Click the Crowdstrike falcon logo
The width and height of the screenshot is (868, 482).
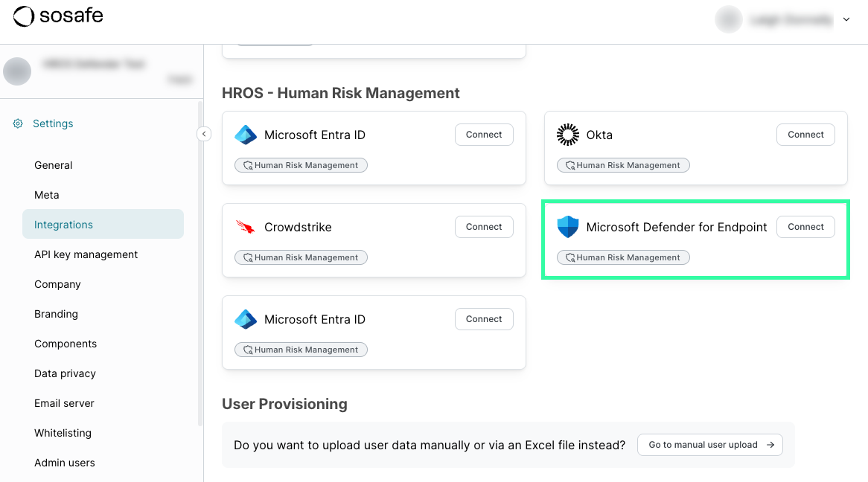coord(245,227)
